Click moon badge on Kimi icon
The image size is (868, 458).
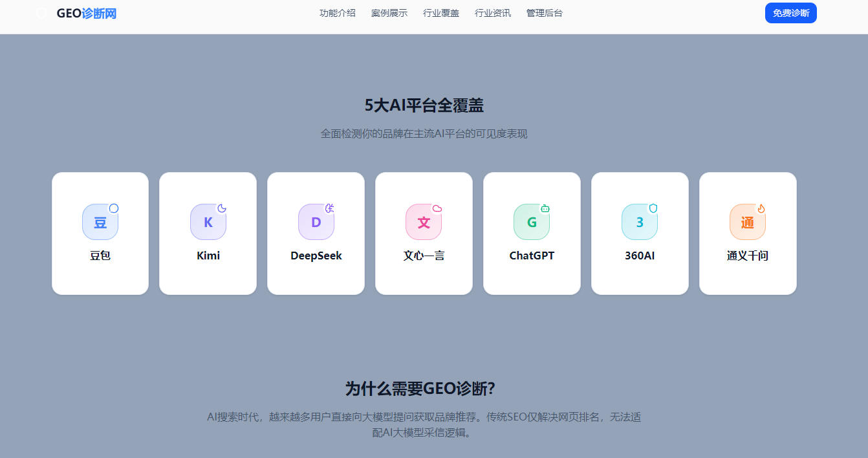222,208
